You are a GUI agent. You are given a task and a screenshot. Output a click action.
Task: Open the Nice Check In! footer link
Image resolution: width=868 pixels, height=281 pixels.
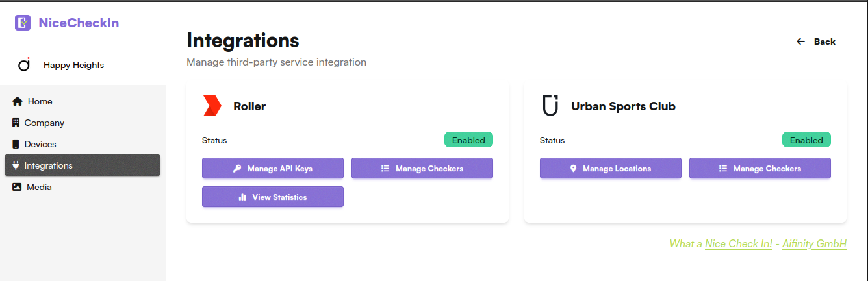coord(739,244)
